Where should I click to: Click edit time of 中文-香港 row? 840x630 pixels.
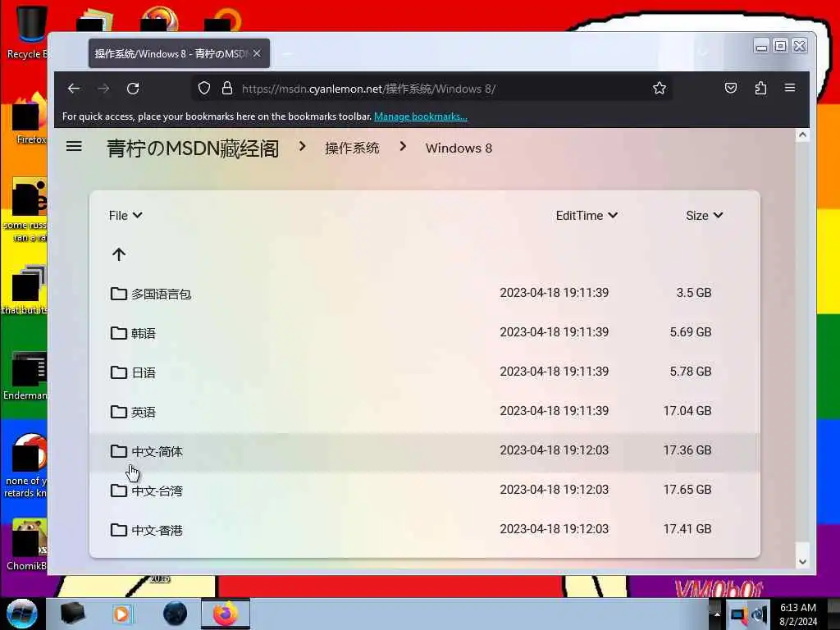(x=554, y=529)
